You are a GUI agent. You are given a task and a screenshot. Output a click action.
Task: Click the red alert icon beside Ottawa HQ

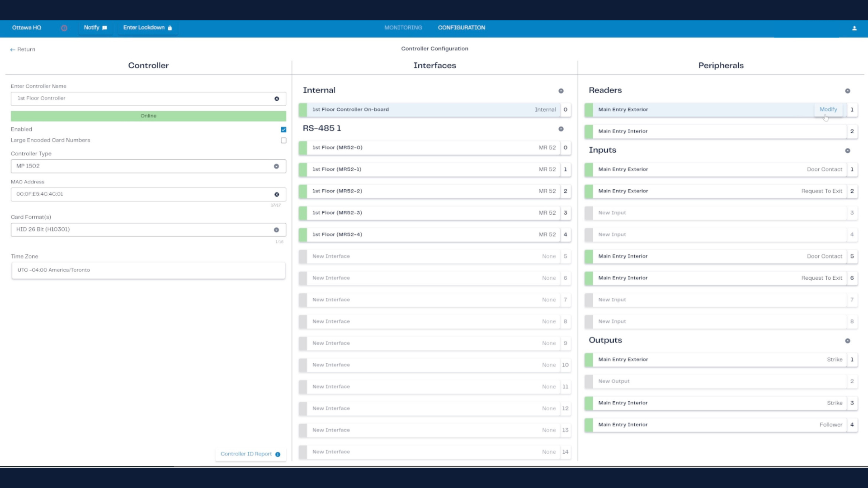64,28
